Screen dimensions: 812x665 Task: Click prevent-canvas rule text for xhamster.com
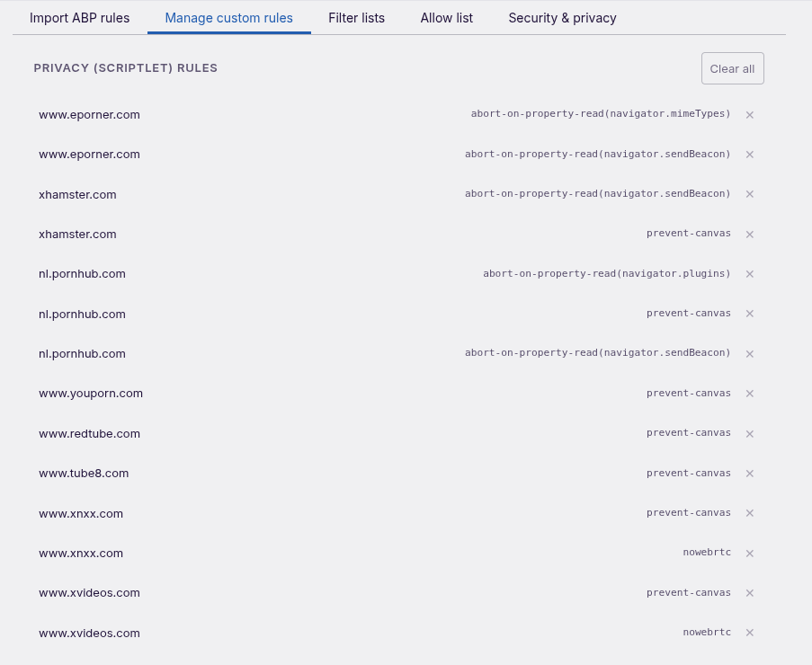coord(689,234)
